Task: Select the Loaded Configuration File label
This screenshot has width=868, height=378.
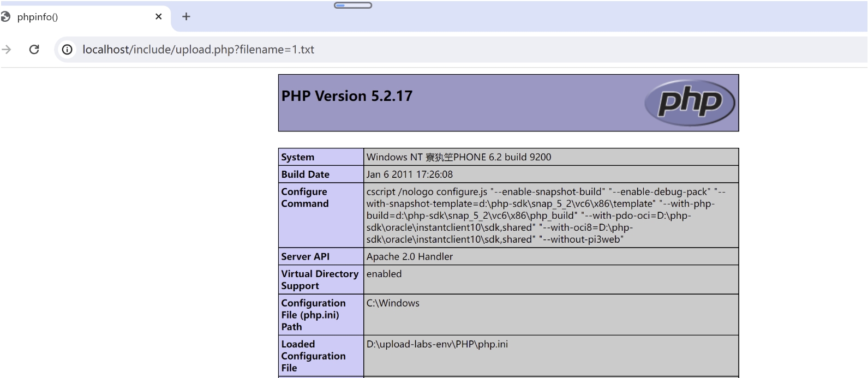Action: 313,356
